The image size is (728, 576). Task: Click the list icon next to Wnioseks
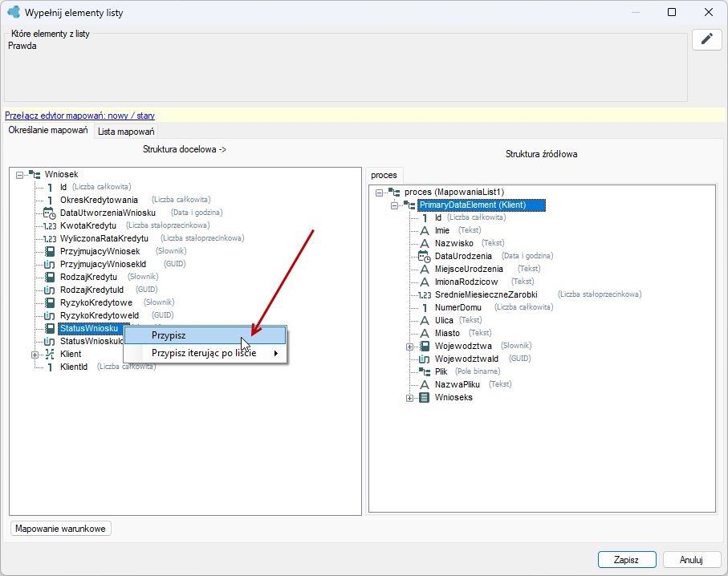tap(425, 398)
